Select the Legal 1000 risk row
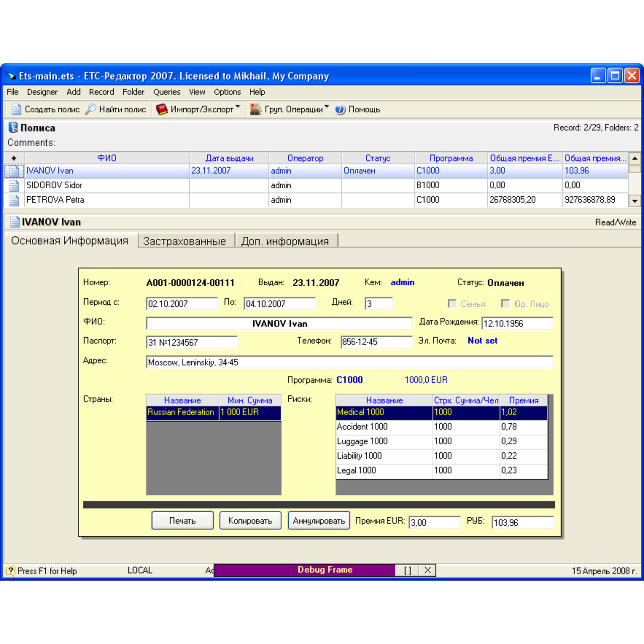 click(x=441, y=470)
